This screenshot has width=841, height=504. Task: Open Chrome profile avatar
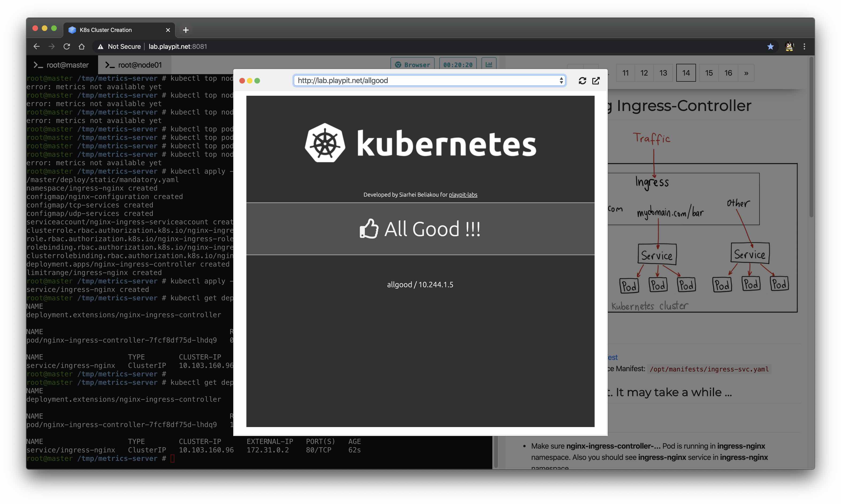[x=789, y=46]
